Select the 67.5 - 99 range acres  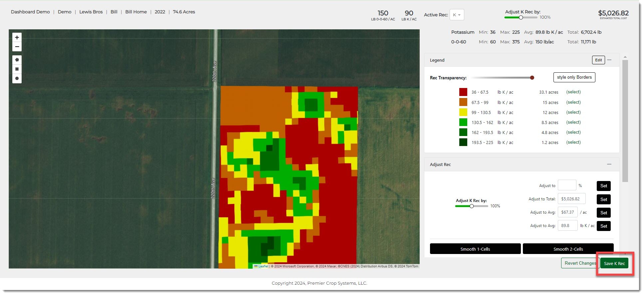(x=573, y=102)
